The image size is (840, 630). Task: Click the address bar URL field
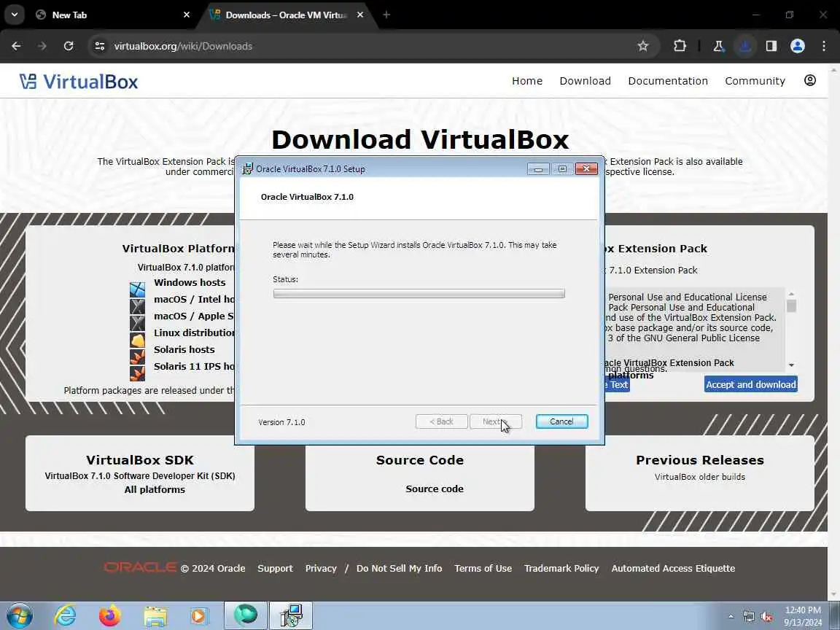pos(370,46)
